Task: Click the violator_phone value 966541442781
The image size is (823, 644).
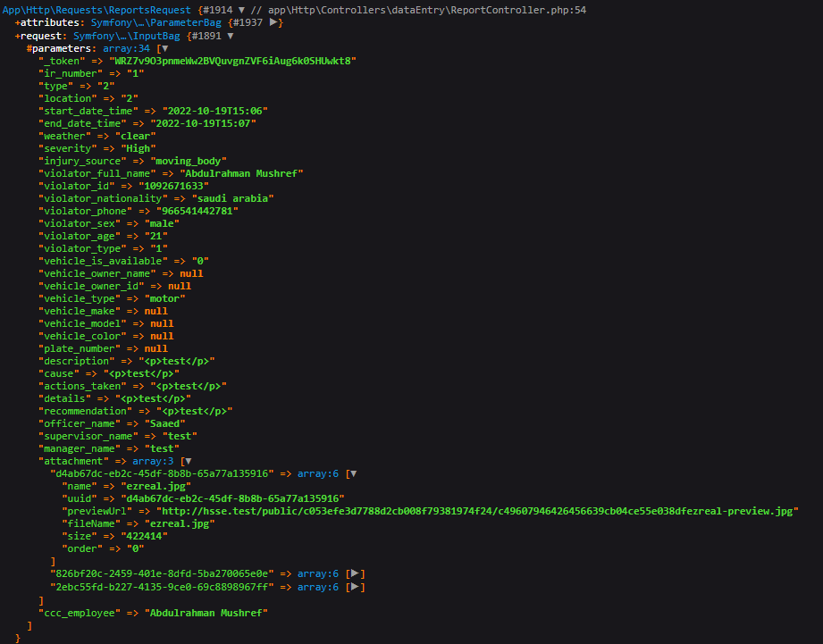Action: (197, 211)
